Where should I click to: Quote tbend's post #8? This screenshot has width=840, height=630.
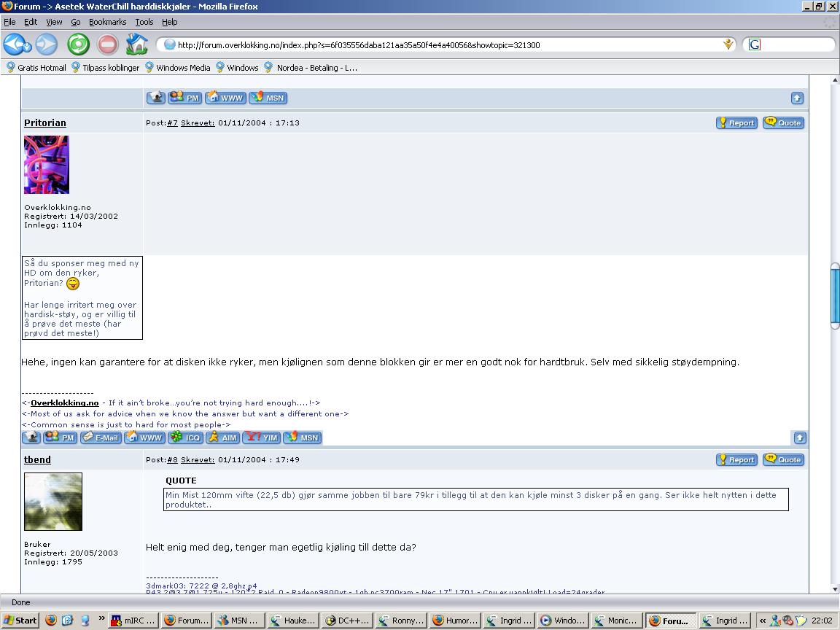(x=783, y=459)
